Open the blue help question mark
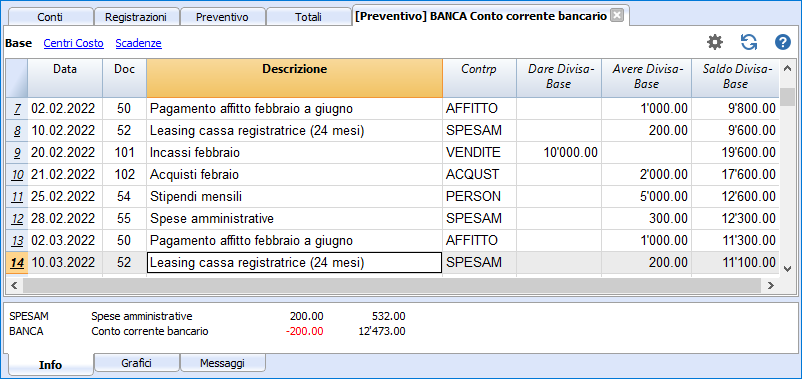This screenshot has width=802, height=379. click(x=783, y=43)
